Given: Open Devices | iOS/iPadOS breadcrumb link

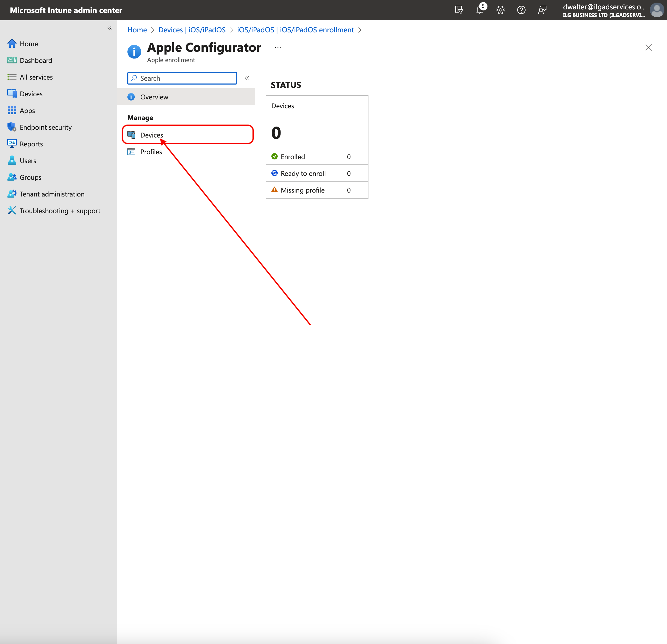Looking at the screenshot, I should tap(192, 30).
